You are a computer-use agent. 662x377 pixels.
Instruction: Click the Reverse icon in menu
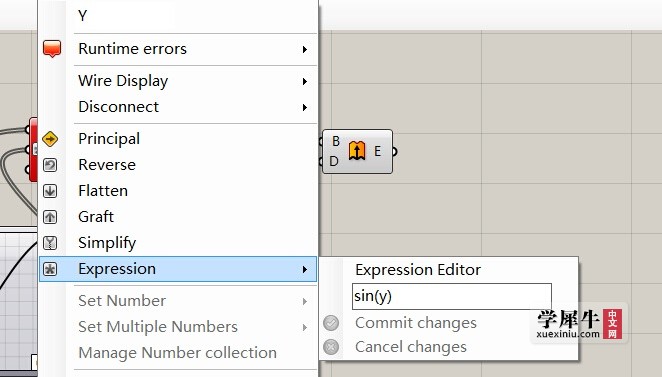click(50, 165)
